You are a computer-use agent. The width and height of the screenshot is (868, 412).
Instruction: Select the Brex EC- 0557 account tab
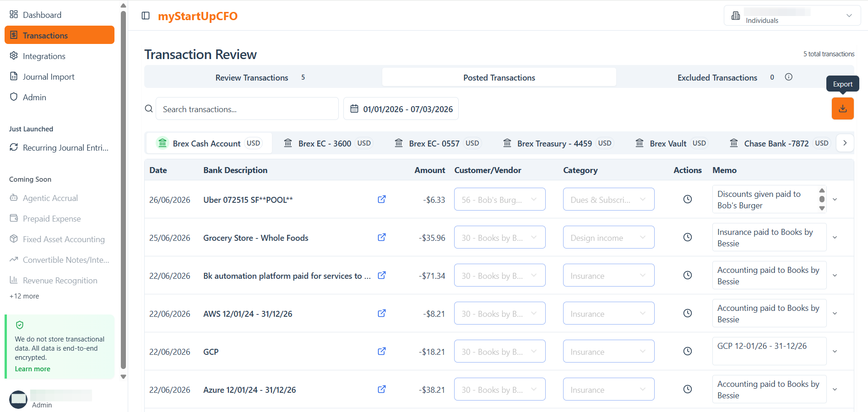437,143
